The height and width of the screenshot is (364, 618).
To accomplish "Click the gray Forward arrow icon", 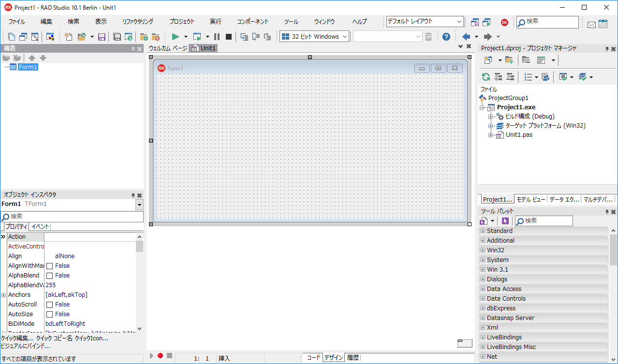I will pos(488,37).
